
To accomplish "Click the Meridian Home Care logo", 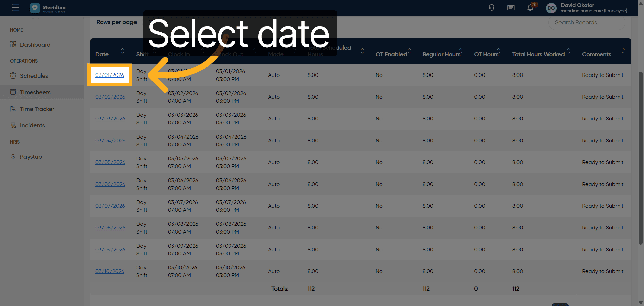I will click(x=48, y=8).
